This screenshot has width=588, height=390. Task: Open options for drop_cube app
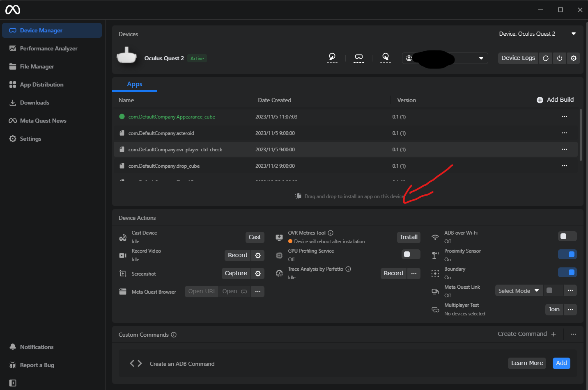(x=565, y=166)
